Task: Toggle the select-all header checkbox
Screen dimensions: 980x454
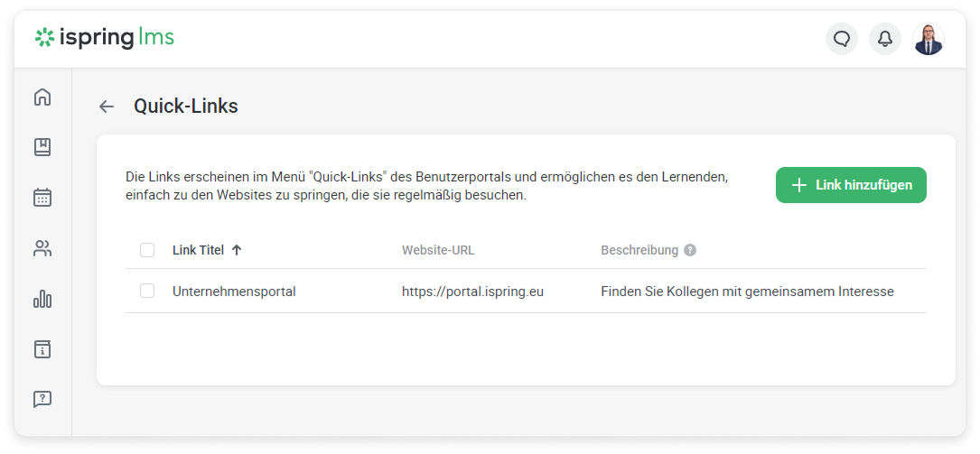Action: tap(147, 250)
